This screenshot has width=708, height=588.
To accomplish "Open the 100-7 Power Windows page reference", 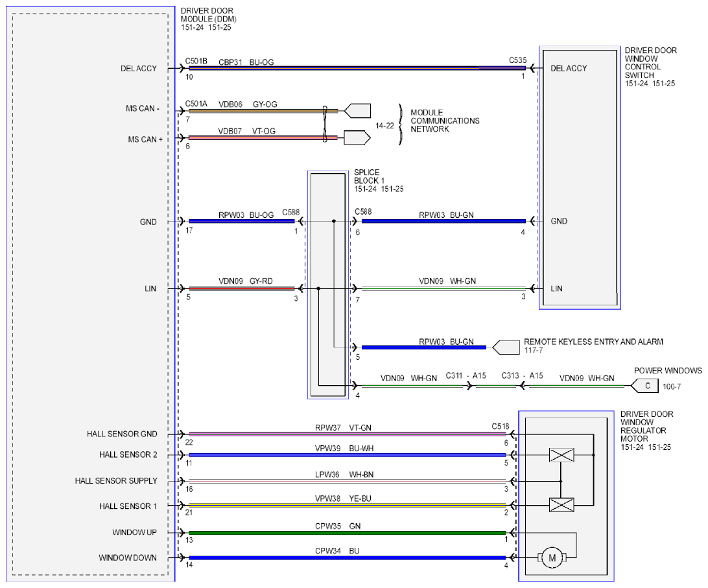I will (x=672, y=387).
